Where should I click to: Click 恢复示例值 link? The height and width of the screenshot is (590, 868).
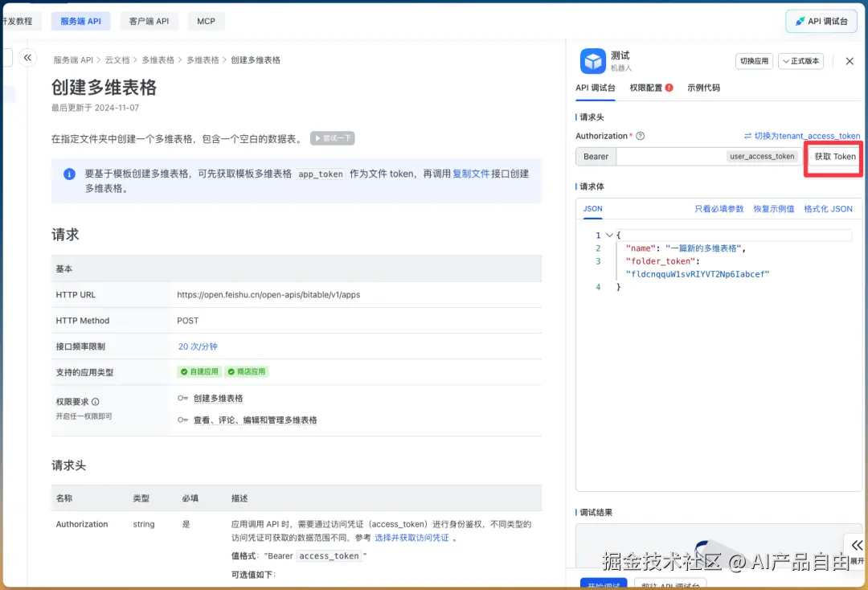pyautogui.click(x=773, y=209)
